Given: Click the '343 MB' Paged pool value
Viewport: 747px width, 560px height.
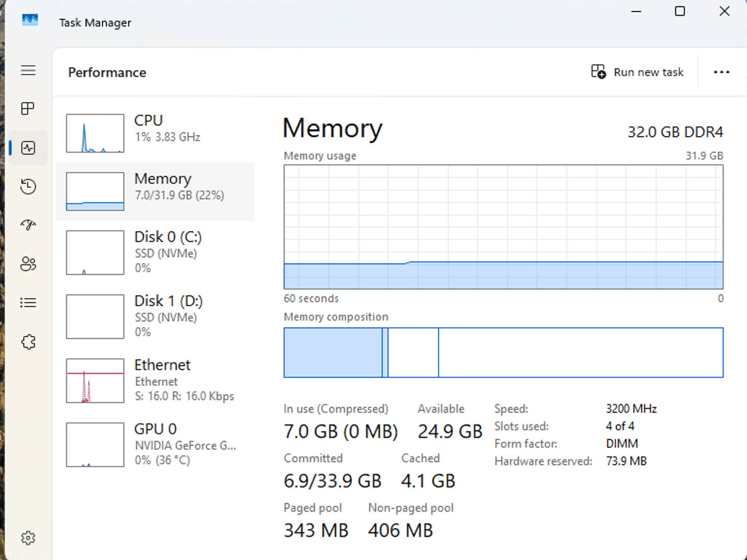Looking at the screenshot, I should coord(316,530).
